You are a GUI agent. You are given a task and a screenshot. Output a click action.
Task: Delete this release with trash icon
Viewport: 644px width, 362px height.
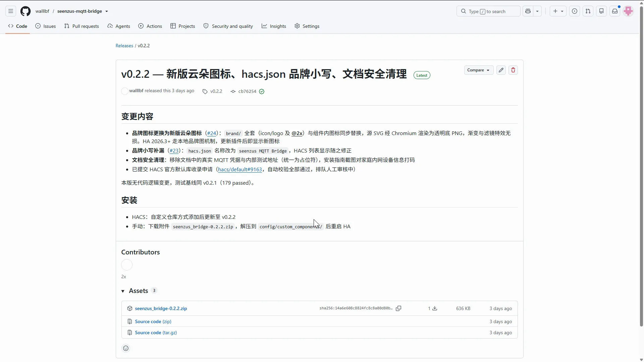tap(513, 70)
